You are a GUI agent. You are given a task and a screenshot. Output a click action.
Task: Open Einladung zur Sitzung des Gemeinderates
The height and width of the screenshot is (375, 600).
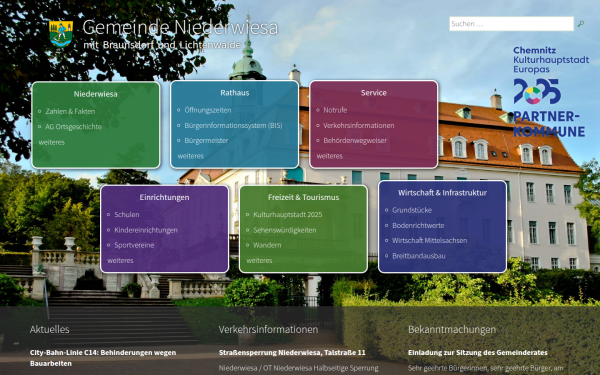point(478,352)
